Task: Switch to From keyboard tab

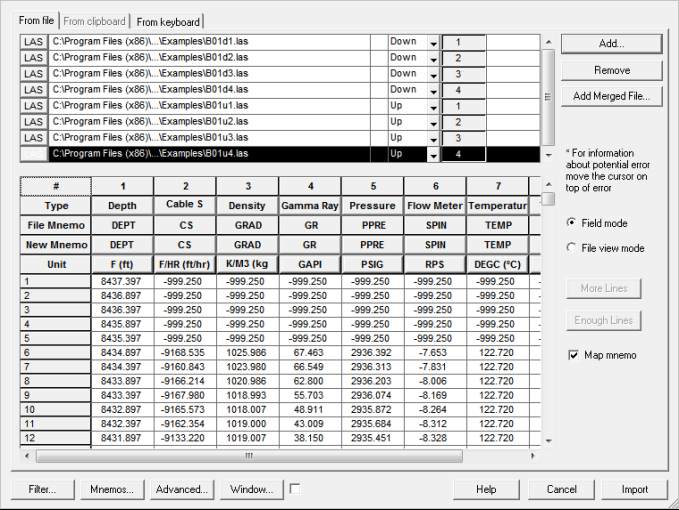Action: click(x=168, y=22)
